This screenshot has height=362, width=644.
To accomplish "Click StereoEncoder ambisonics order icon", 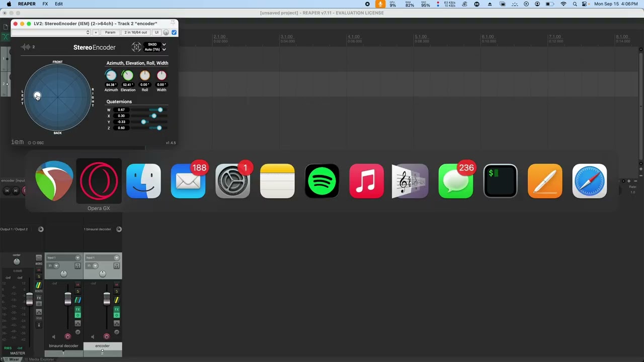I will (136, 47).
